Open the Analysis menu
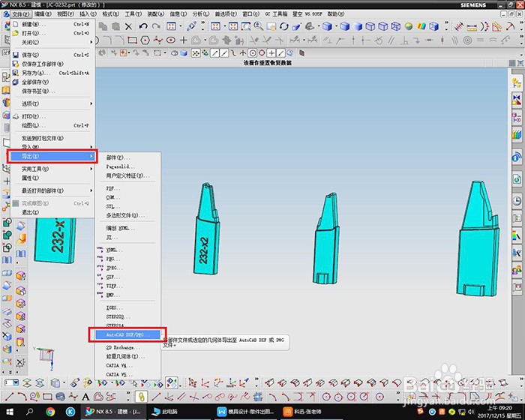This screenshot has height=420, width=525. 201,14
